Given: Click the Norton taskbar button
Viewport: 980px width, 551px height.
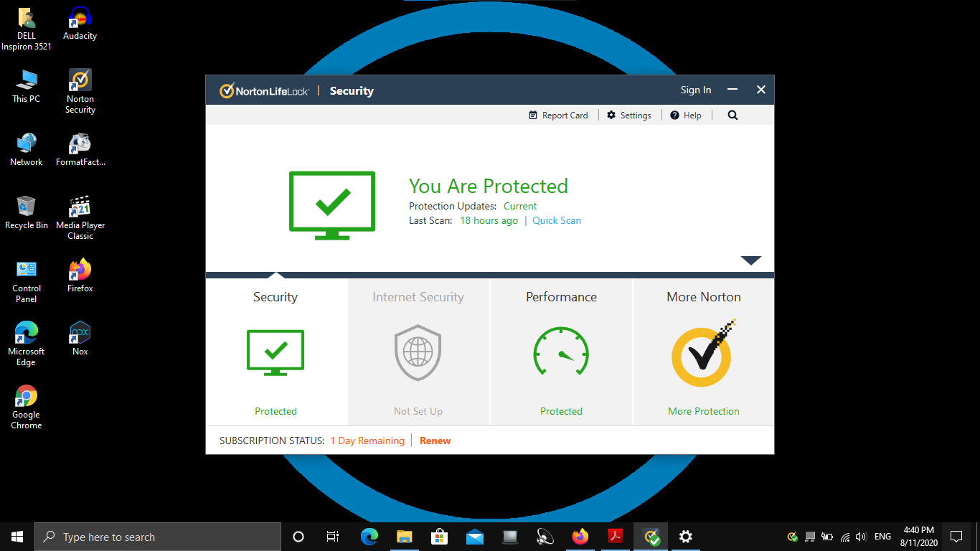Looking at the screenshot, I should click(651, 537).
